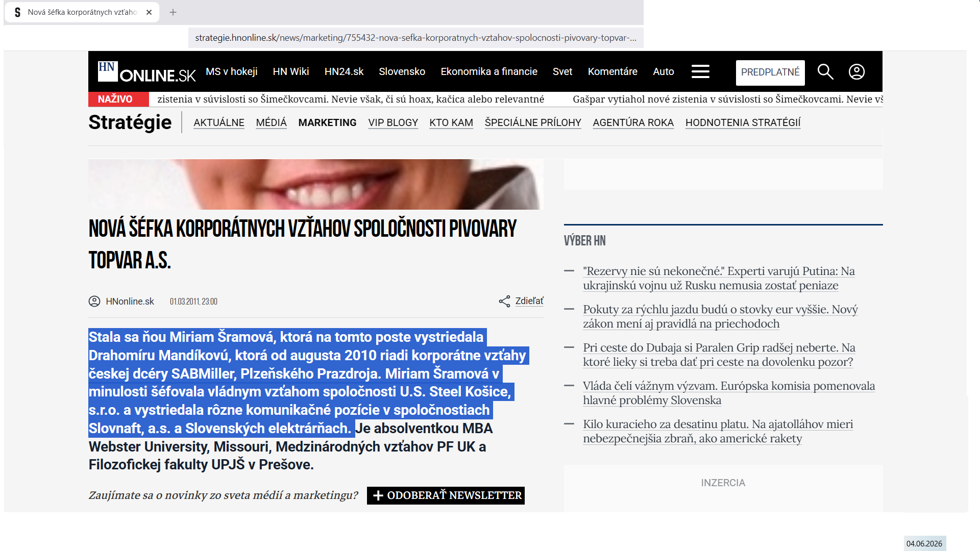Click text Zaujímate sa o novinky
This screenshot has height=551, width=980.
(224, 495)
